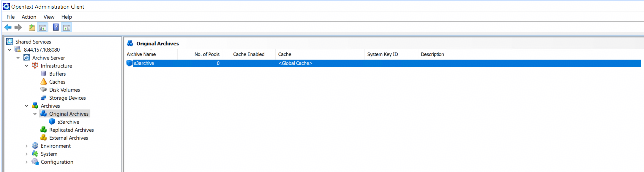Toggle the Show/Hide Action Pane icon
Viewport: 644px width, 172px height.
point(67,28)
